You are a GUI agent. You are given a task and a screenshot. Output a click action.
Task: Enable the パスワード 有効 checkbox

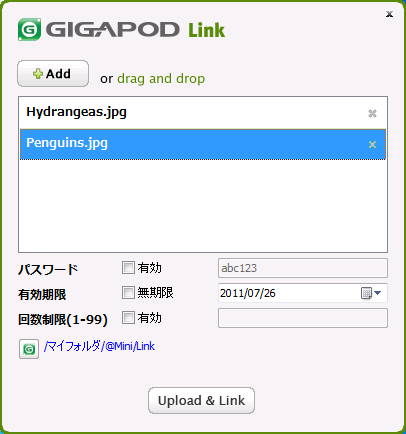(128, 267)
